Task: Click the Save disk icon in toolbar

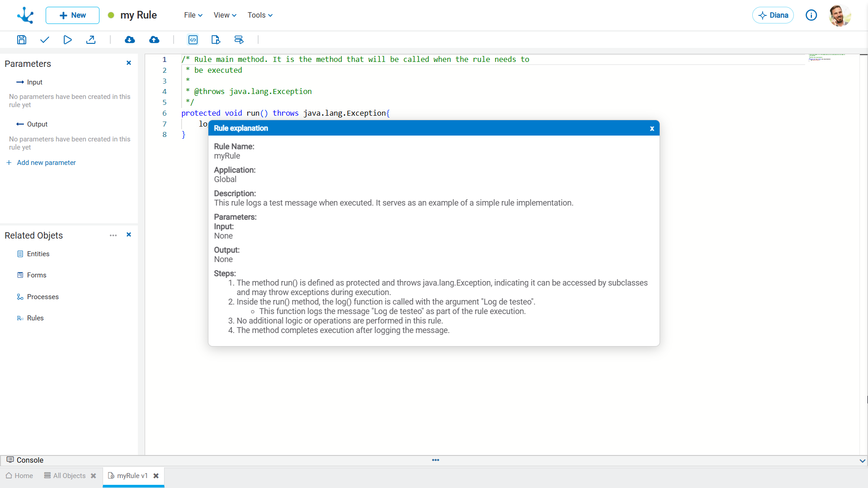Action: 22,40
